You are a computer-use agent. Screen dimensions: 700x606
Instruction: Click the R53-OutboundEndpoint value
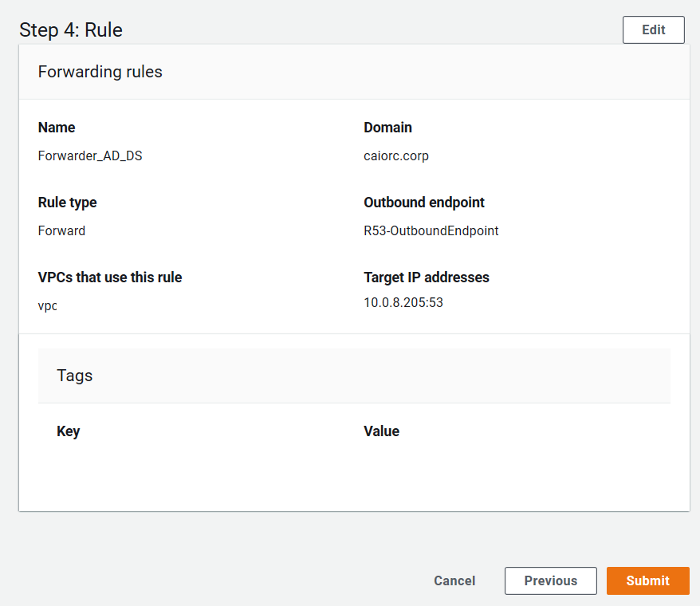pos(431,231)
